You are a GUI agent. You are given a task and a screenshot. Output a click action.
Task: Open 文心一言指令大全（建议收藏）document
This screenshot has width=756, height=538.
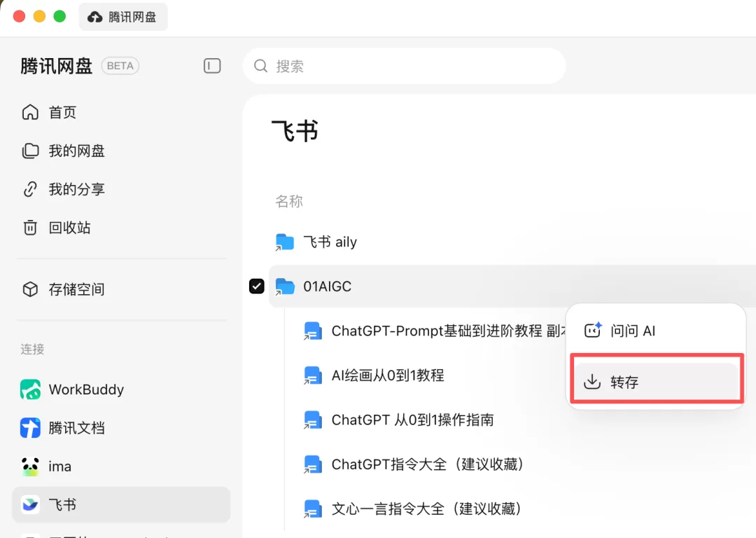pos(427,509)
